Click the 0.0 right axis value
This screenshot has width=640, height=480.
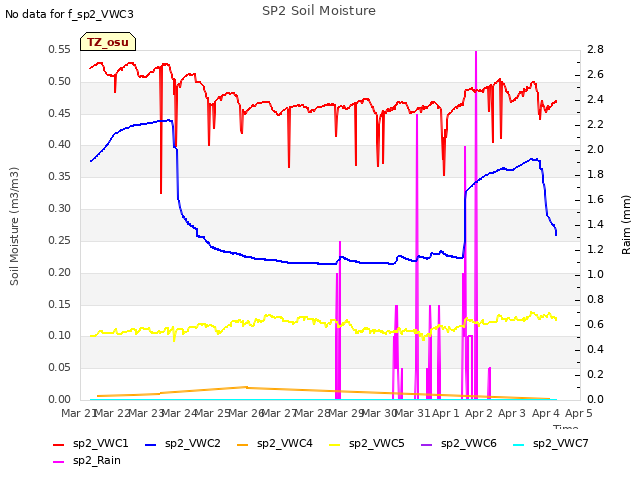[x=595, y=400]
